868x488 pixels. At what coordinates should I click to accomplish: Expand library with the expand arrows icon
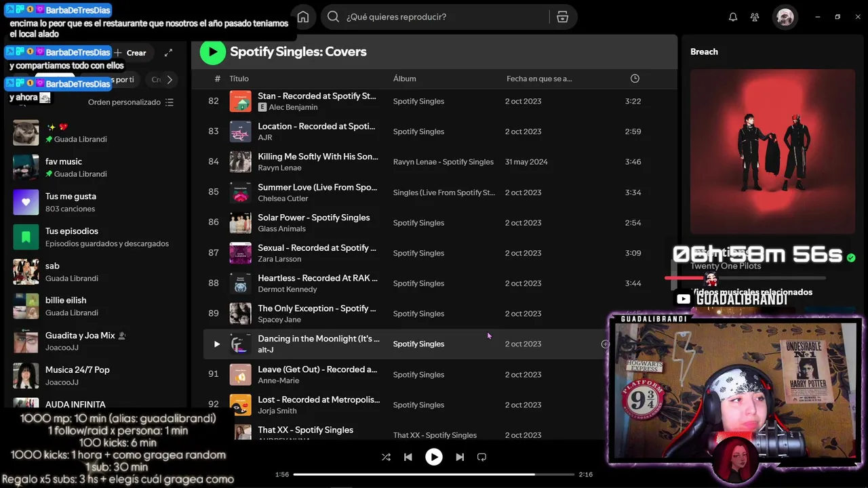point(168,52)
